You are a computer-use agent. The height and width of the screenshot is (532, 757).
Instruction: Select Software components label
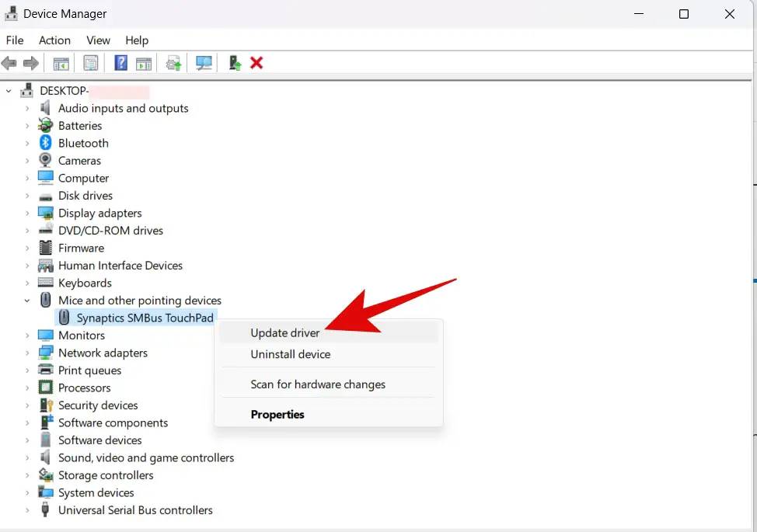tap(113, 422)
